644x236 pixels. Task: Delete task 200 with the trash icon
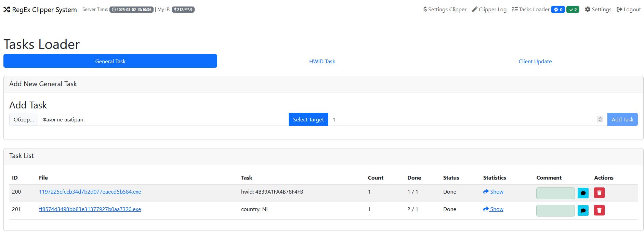(599, 193)
